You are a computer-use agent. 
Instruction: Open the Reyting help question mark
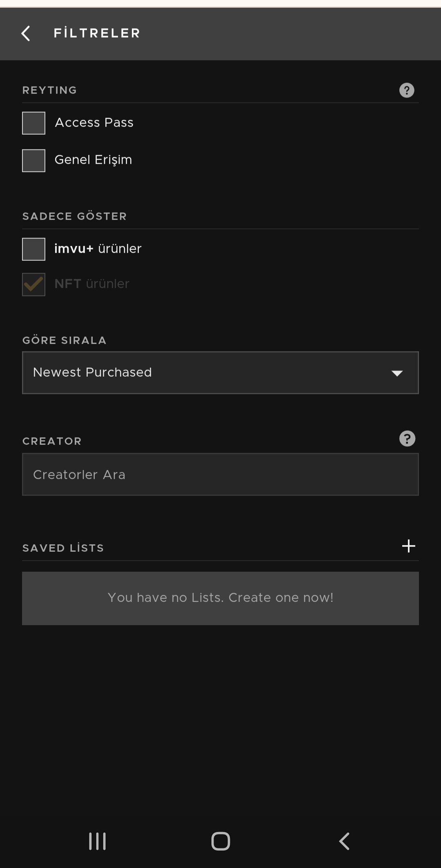pyautogui.click(x=407, y=90)
